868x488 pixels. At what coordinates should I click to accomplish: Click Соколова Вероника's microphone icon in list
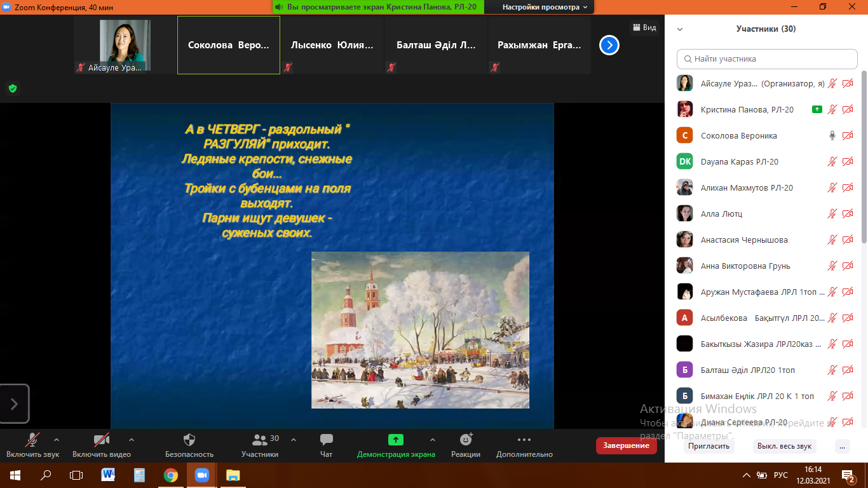(832, 135)
